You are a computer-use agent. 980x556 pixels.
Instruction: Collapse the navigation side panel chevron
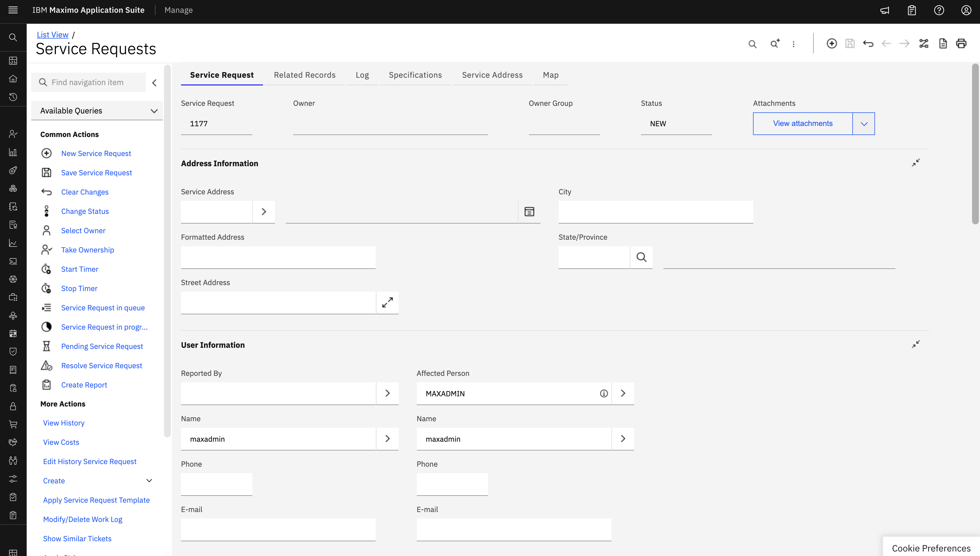pyautogui.click(x=154, y=83)
